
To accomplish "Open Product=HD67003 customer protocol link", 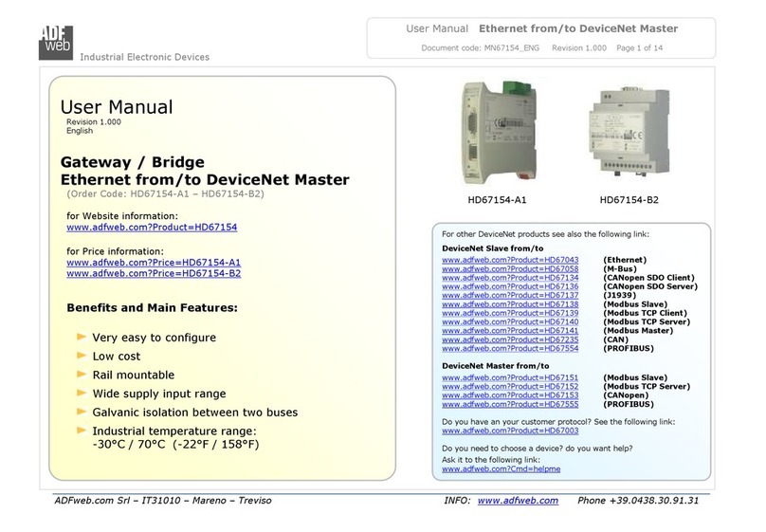I will [x=510, y=431].
